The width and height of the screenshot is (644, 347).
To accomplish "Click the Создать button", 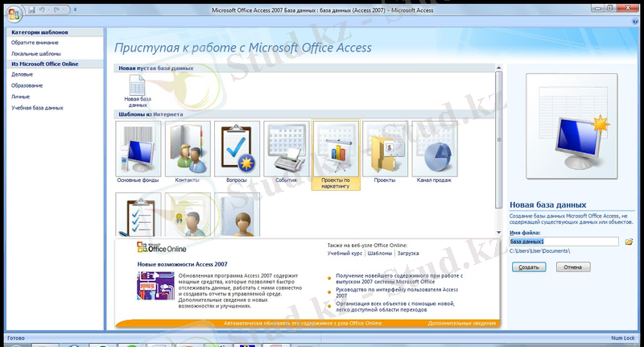I will tap(529, 267).
